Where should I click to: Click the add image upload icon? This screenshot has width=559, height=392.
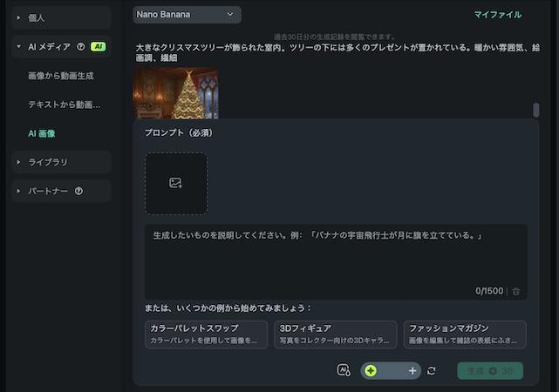(176, 183)
